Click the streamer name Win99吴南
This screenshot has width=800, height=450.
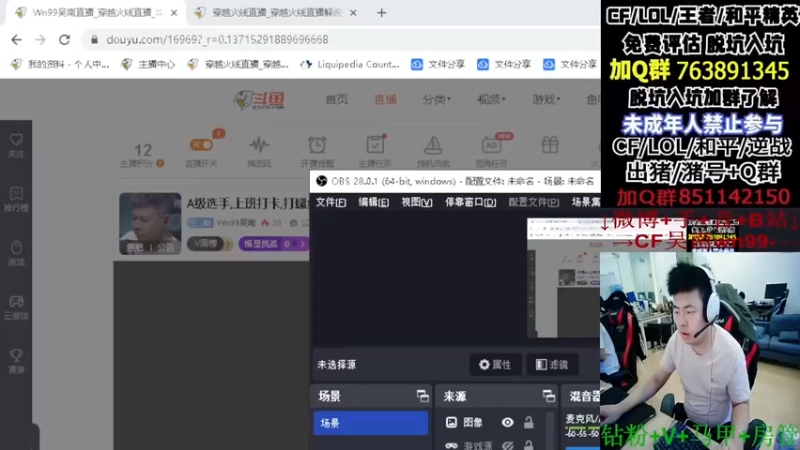tap(236, 223)
